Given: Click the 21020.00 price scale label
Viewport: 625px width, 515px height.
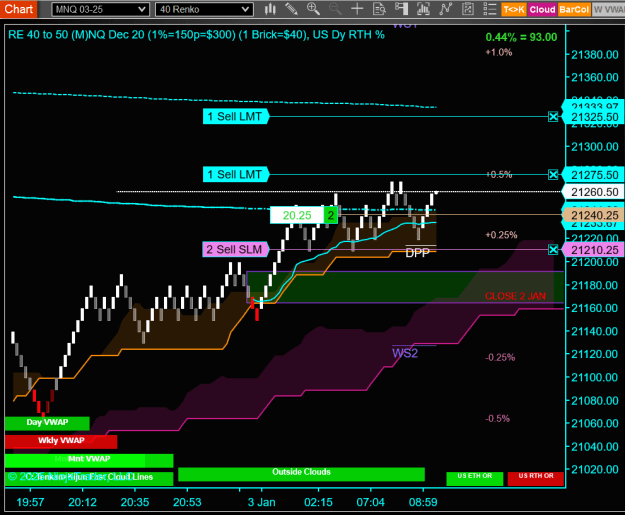Looking at the screenshot, I should (594, 469).
